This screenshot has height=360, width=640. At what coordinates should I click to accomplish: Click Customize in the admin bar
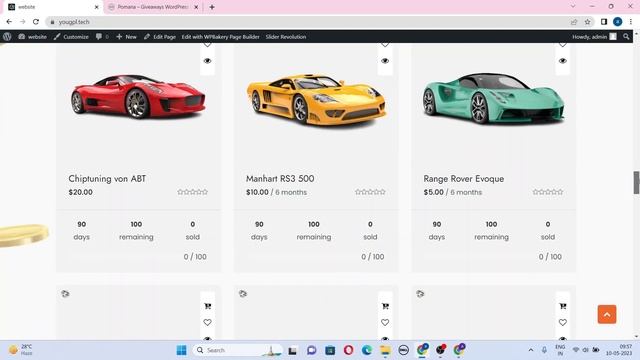71,37
